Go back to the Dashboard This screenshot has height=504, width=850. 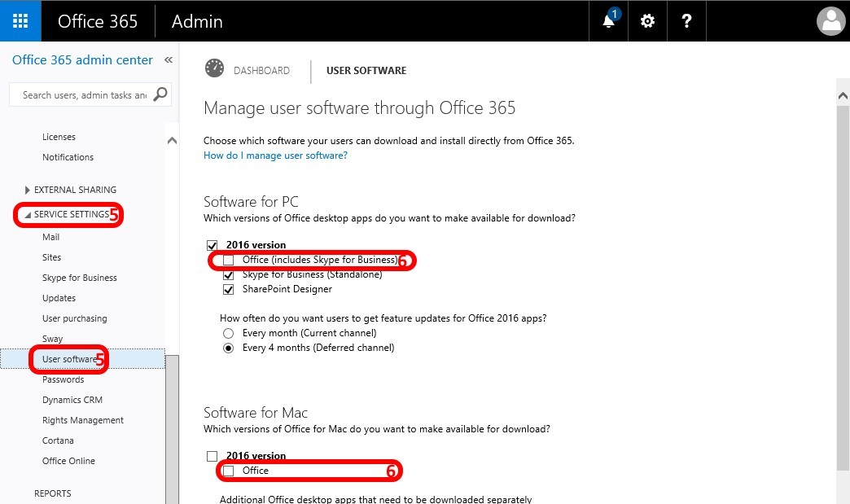click(261, 71)
